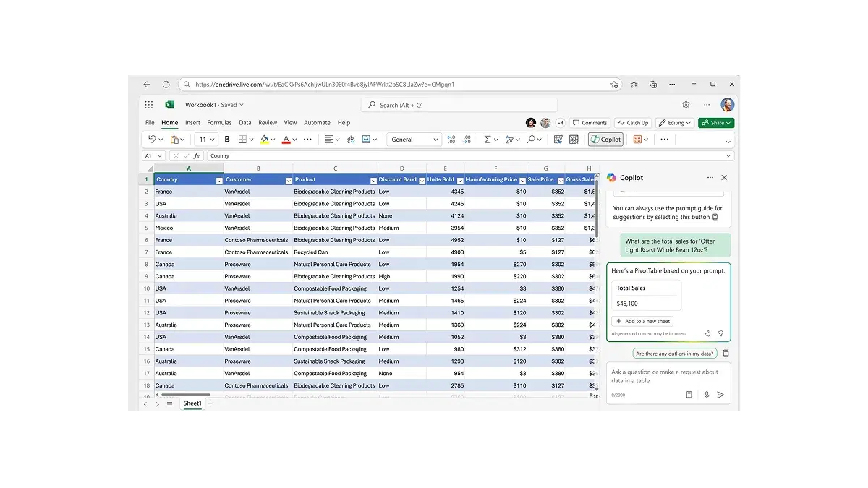Image resolution: width=868 pixels, height=488 pixels.
Task: Open the Discount Band filter dropdown
Action: click(x=422, y=180)
